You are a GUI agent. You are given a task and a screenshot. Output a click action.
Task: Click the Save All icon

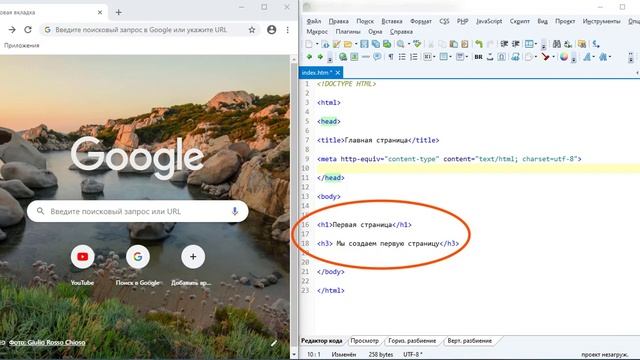click(376, 44)
